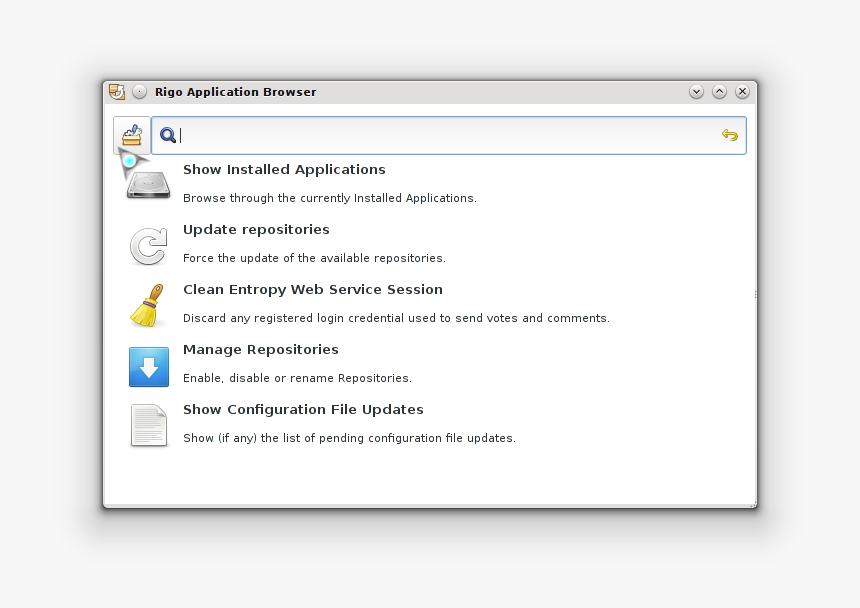The height and width of the screenshot is (608, 860).
Task: Open Clean Entropy Web Service Session
Action: 312,290
